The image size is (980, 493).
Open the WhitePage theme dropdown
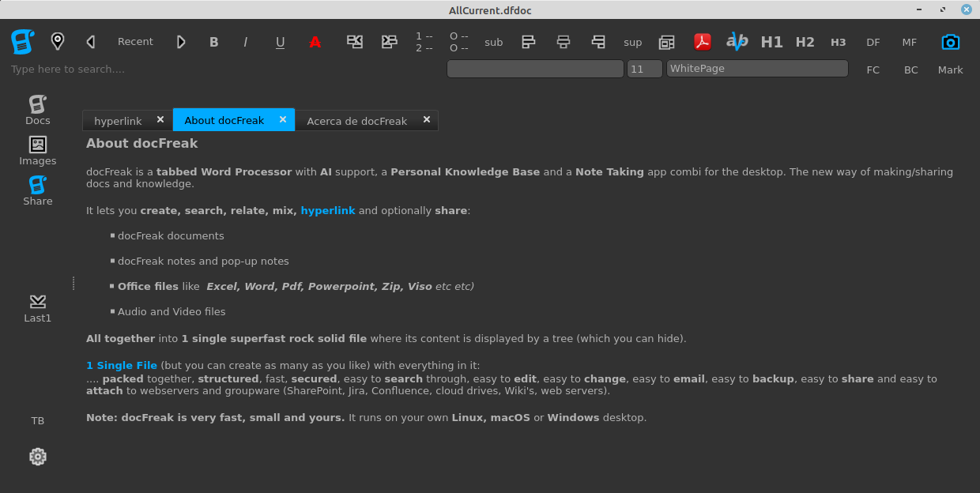(757, 69)
